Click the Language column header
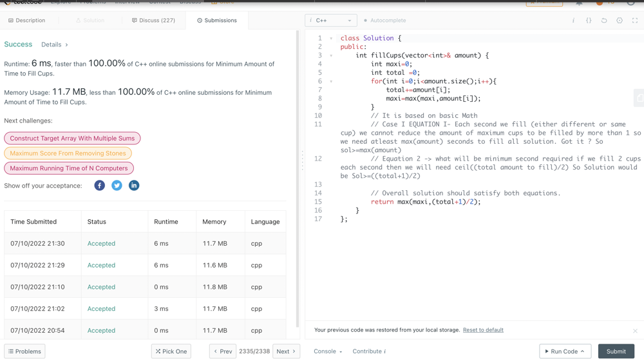This screenshot has height=363, width=644. pos(265,222)
